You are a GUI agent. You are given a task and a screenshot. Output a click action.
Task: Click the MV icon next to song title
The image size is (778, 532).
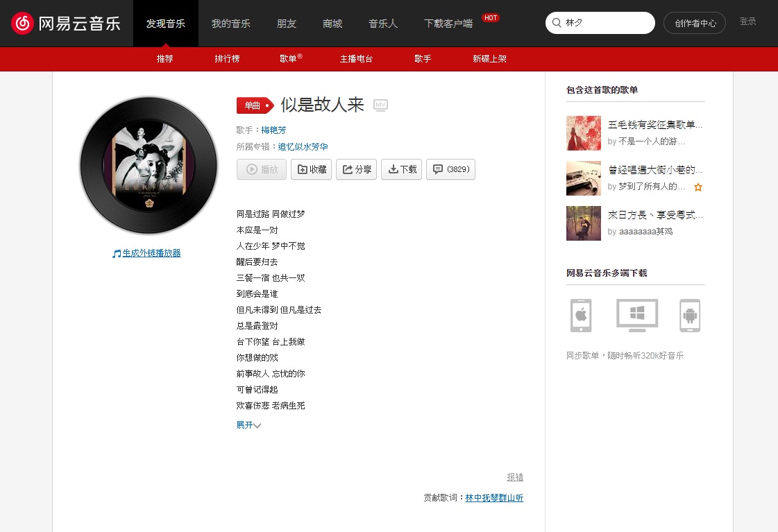[x=380, y=105]
